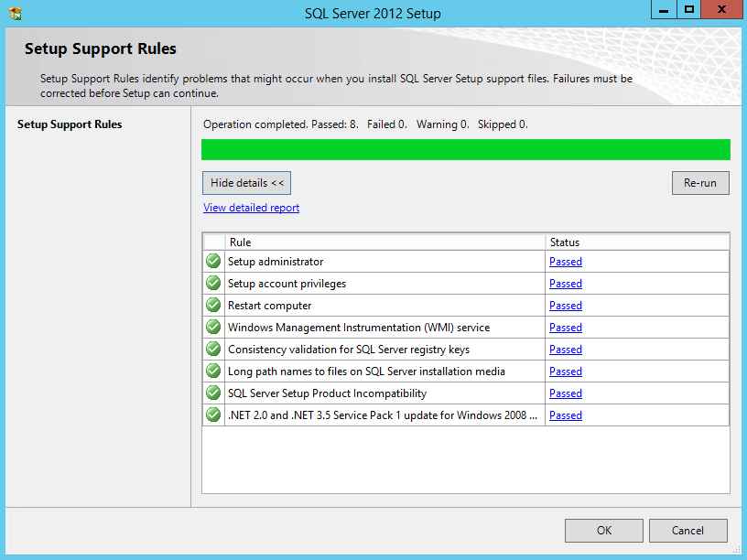The image size is (747, 560).
Task: Click the passed icon beside Consistency validation rule
Action: coord(212,349)
